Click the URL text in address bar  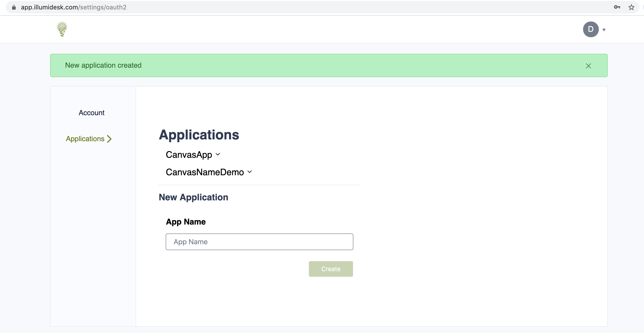(x=73, y=7)
